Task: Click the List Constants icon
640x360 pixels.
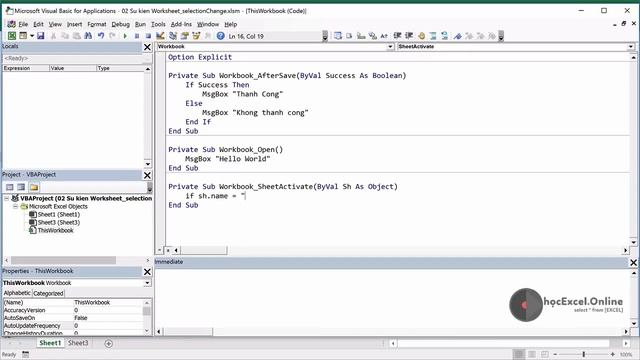Action: point(349,36)
